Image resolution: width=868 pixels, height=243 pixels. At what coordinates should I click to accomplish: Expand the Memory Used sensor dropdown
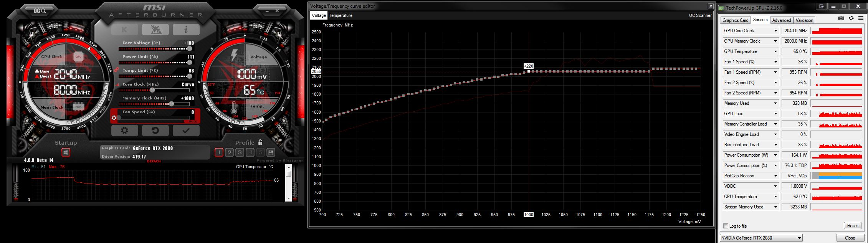775,103
